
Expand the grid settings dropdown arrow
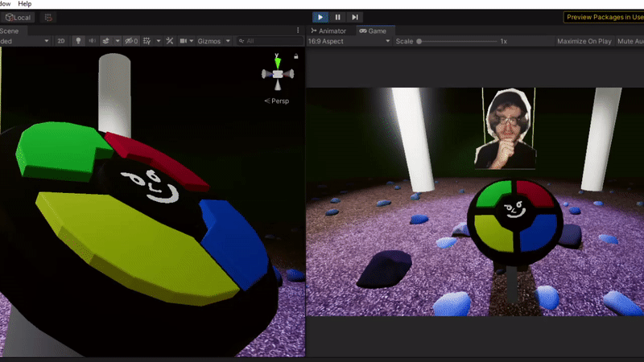coord(159,41)
